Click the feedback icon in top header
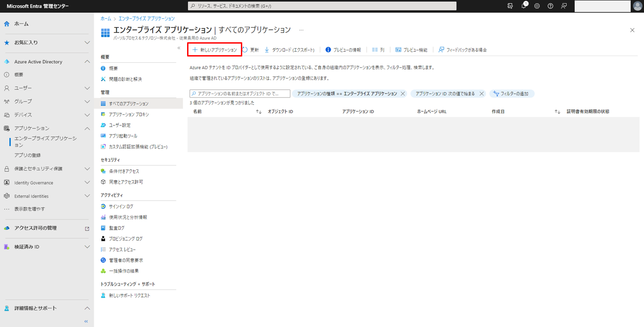 tap(564, 6)
